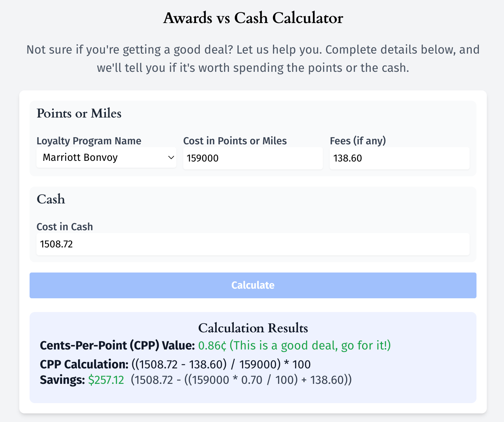Click the CPP Calculation formula text

click(x=221, y=364)
